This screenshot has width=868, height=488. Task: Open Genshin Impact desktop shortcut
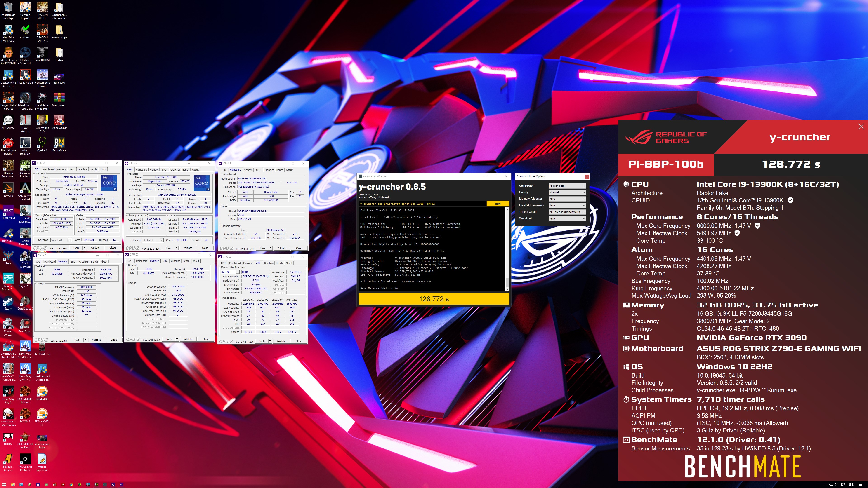(x=25, y=10)
